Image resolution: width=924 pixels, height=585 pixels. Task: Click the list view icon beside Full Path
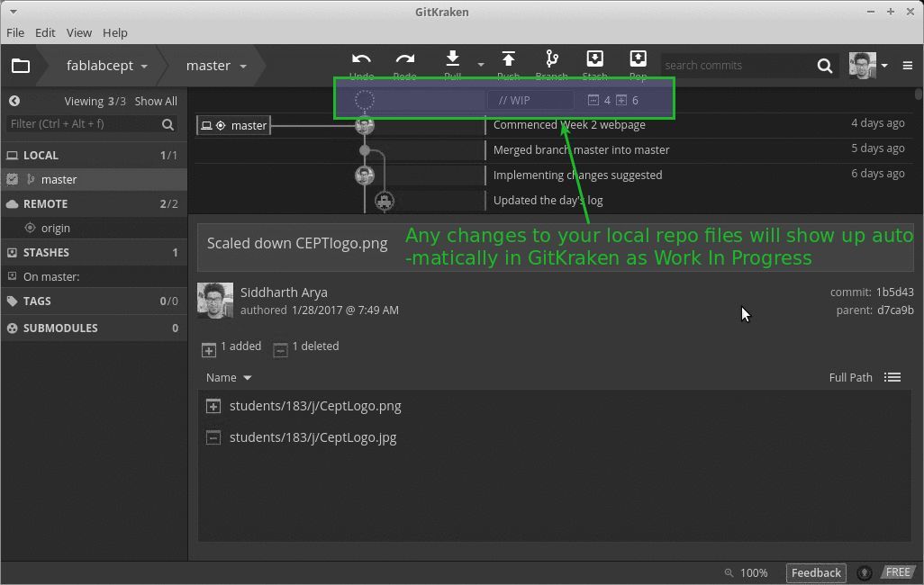(x=892, y=377)
